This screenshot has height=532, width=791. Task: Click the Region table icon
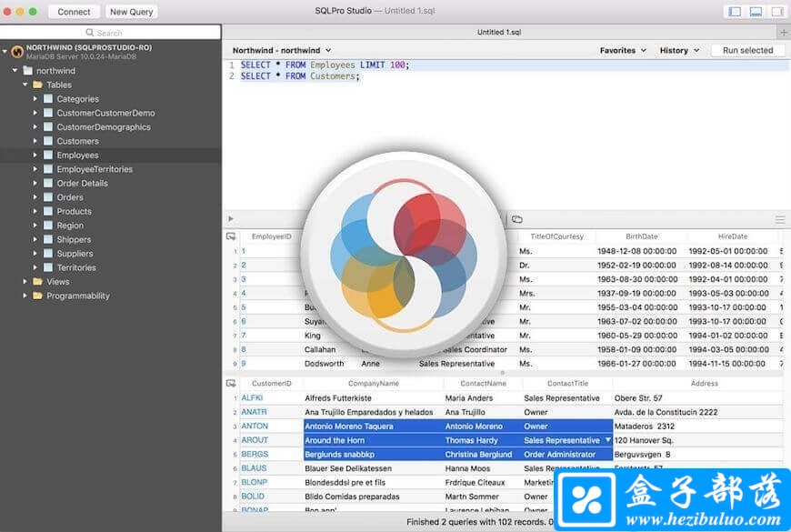(x=48, y=226)
